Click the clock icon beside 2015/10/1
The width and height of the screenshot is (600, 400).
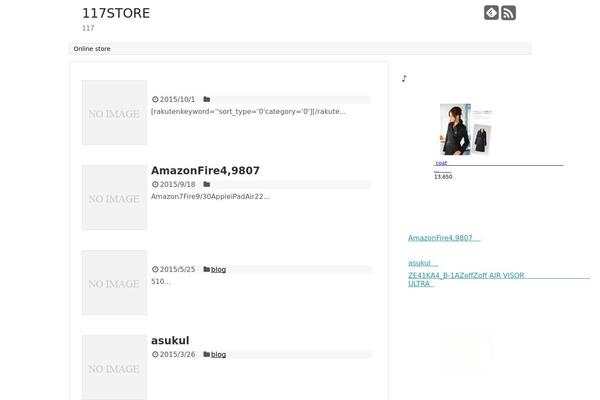[155, 99]
